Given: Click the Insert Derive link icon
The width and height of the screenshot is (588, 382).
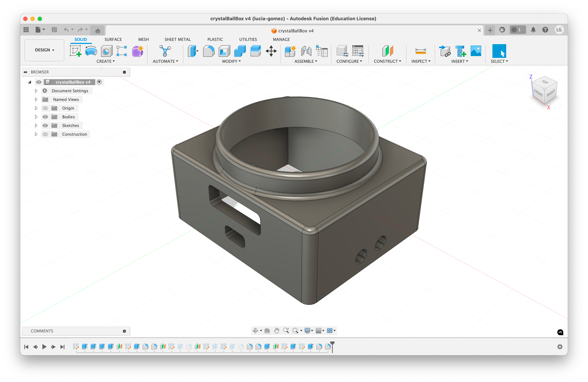Looking at the screenshot, I should 445,51.
